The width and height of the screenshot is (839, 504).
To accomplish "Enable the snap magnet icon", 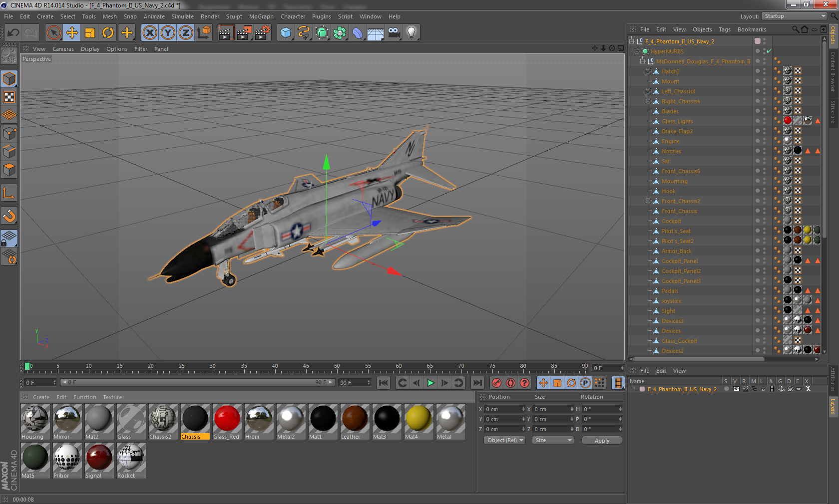I will pyautogui.click(x=9, y=216).
